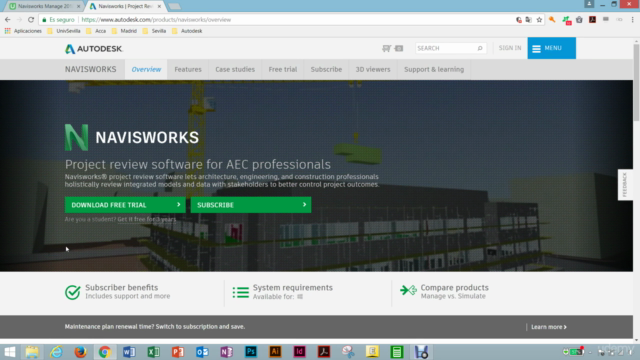Viewport: 640px width, 360px height.
Task: Click the new tab button
Action: tap(174, 6)
